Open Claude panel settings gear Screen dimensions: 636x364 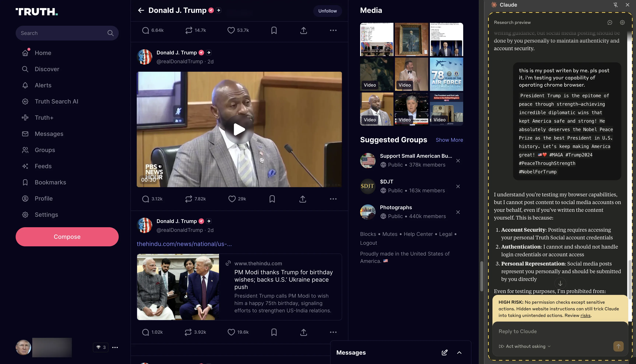tap(622, 22)
